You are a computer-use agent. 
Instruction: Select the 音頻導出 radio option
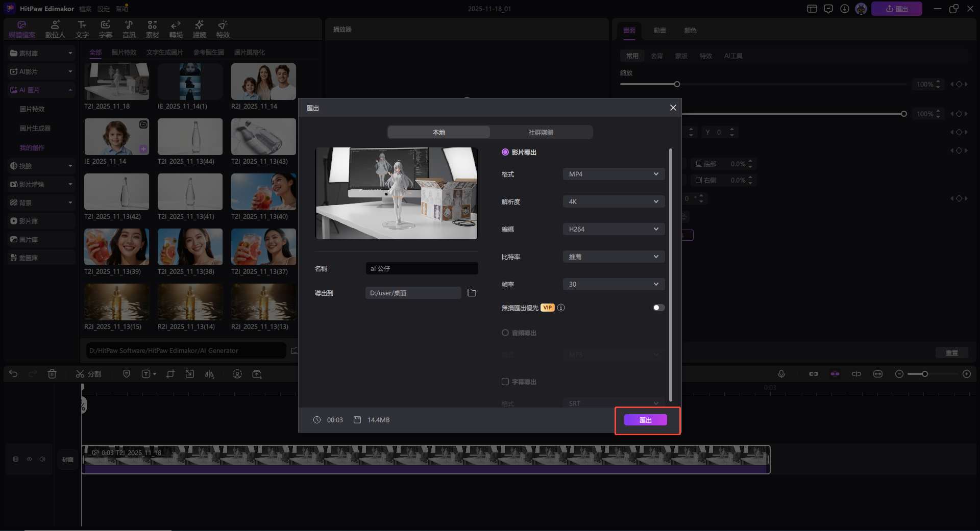(505, 333)
